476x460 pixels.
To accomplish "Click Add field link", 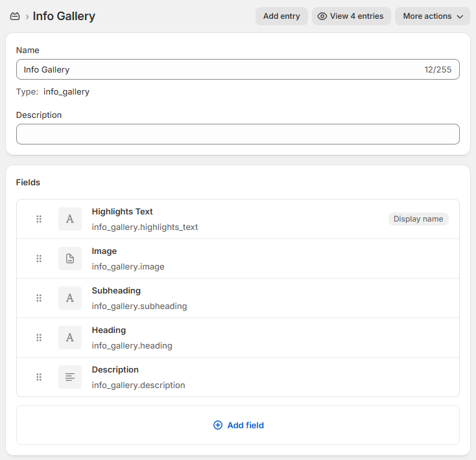I will 238,425.
